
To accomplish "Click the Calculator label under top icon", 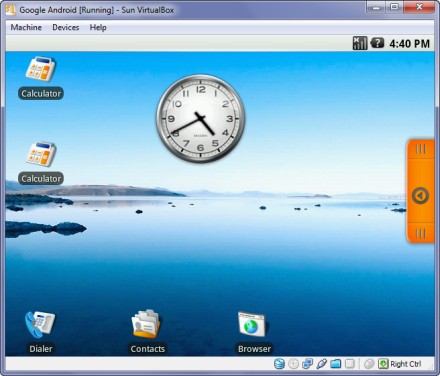I will click(x=41, y=94).
